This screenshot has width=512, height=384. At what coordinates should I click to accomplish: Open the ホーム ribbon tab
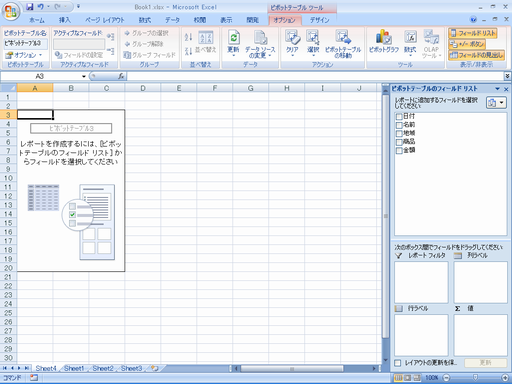pos(37,20)
